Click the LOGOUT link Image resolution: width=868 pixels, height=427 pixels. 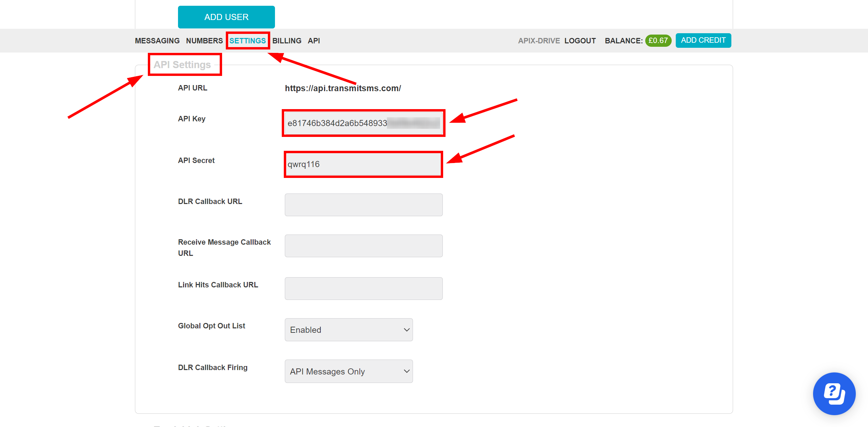point(580,41)
